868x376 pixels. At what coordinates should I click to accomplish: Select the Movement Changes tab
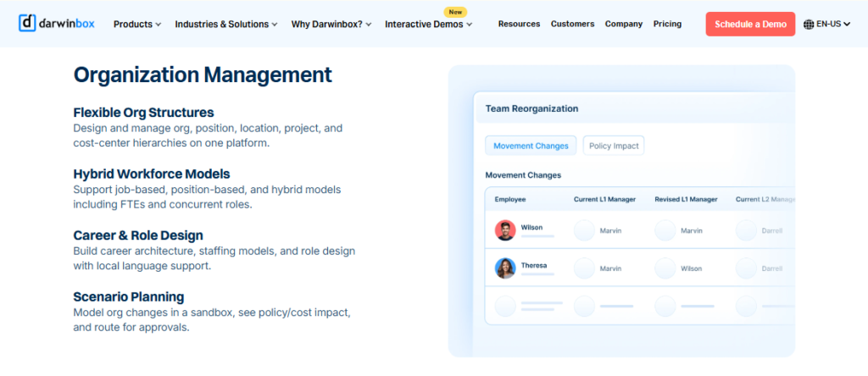click(531, 146)
